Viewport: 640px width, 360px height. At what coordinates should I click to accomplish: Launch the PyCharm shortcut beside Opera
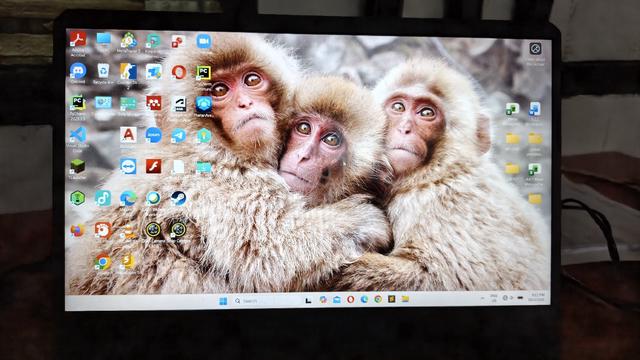(203, 73)
